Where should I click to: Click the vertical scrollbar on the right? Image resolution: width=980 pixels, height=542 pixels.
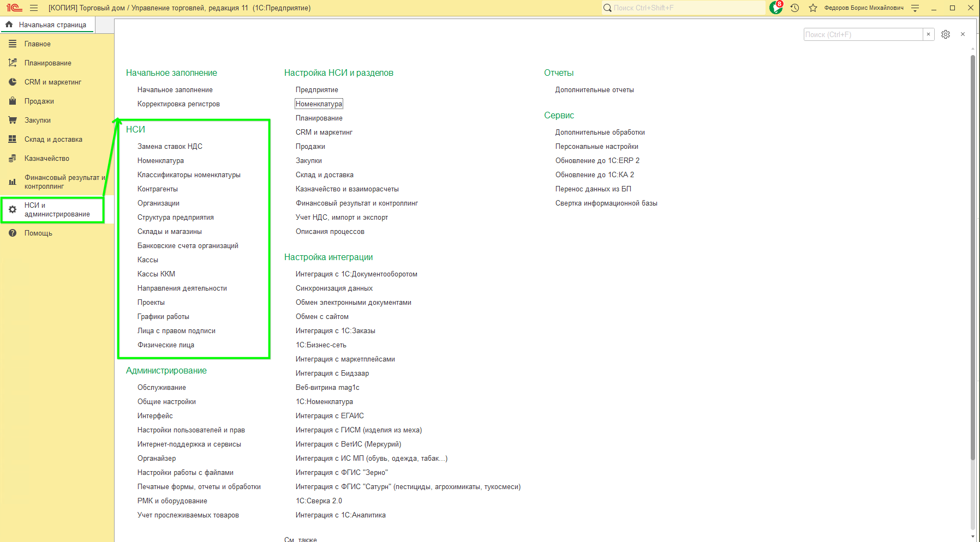coord(972,256)
